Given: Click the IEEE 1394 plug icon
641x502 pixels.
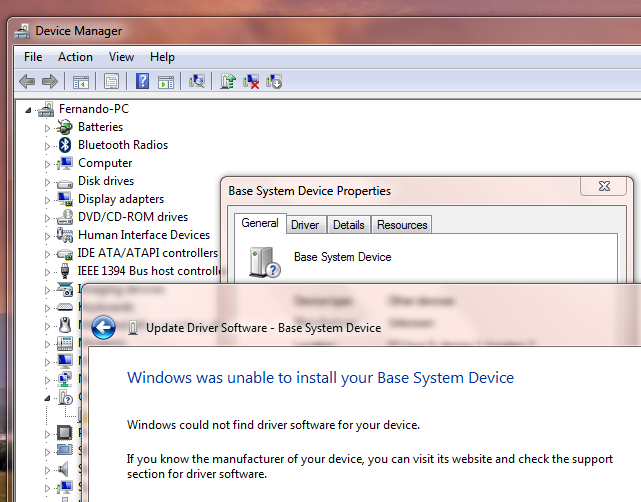Looking at the screenshot, I should [65, 271].
